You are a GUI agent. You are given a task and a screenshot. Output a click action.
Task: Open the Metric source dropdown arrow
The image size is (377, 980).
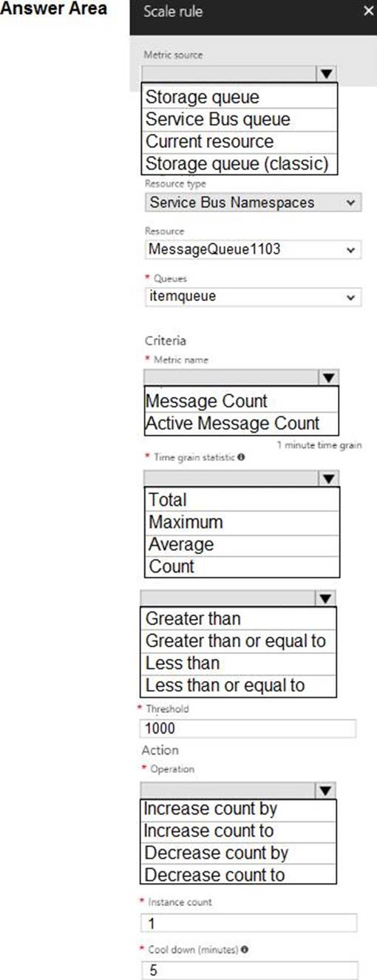(x=327, y=73)
